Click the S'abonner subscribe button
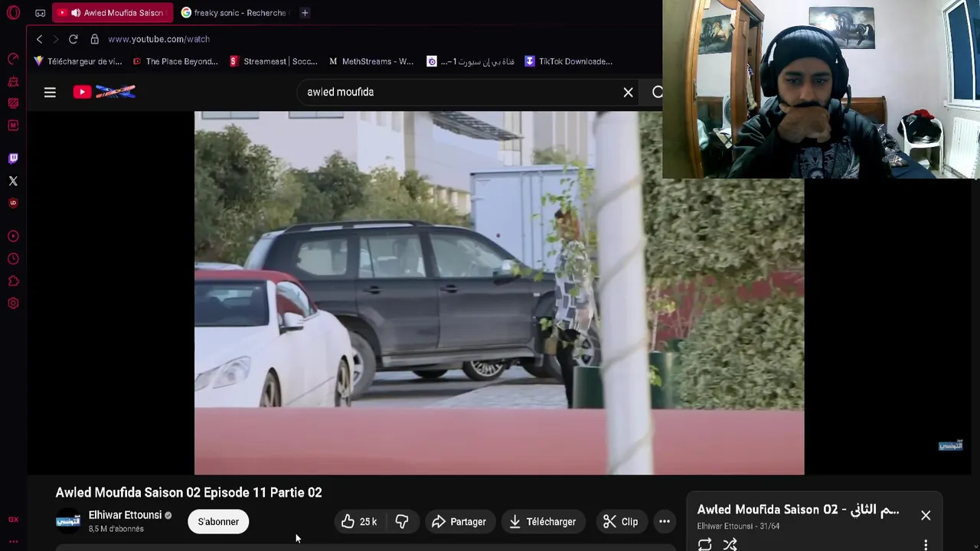The height and width of the screenshot is (551, 980). 218,522
